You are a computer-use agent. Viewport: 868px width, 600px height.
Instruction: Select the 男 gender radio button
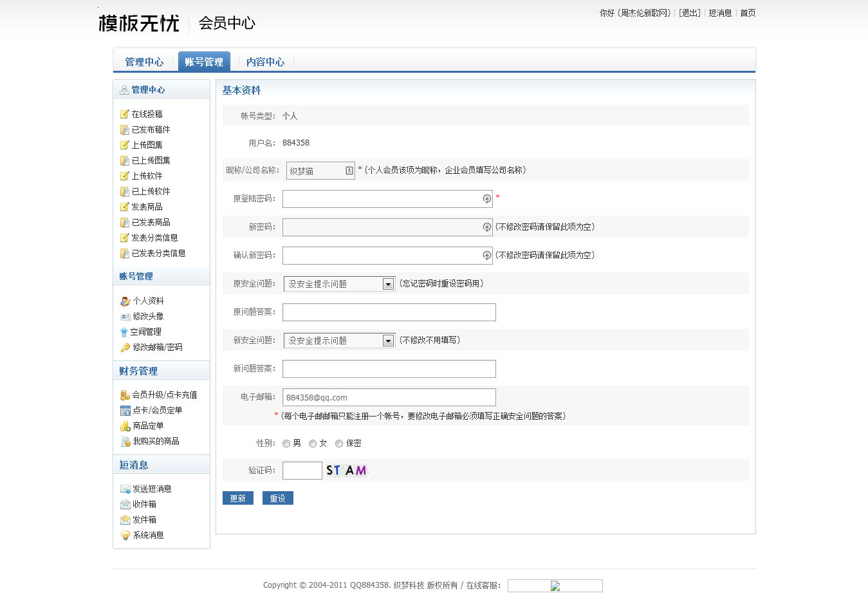(x=286, y=444)
